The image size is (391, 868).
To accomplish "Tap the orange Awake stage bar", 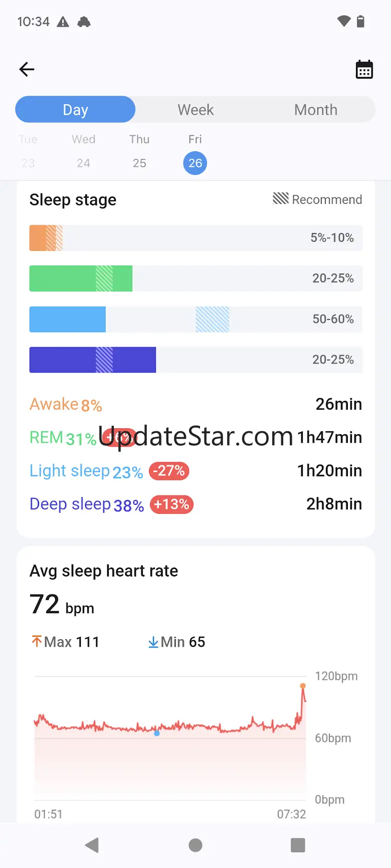I will pyautogui.click(x=46, y=238).
